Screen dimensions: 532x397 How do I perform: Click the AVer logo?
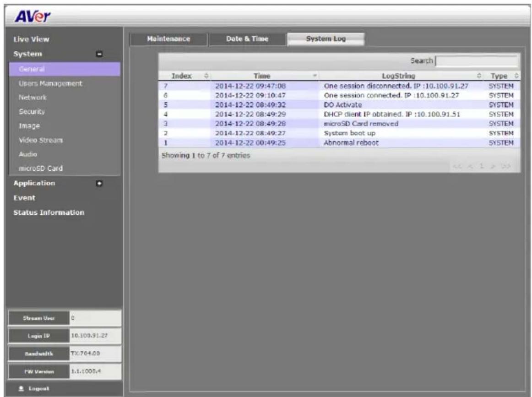point(33,16)
